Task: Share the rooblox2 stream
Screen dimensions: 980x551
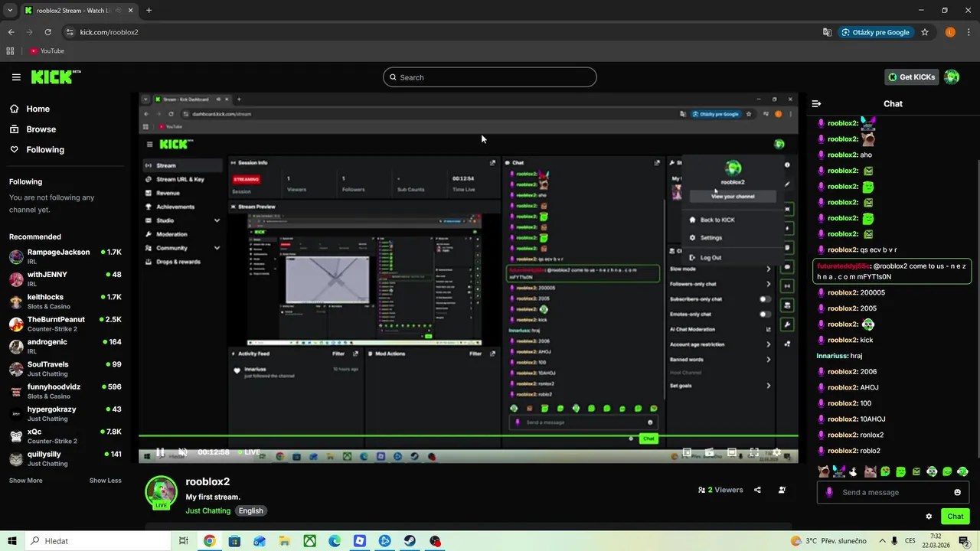Action: click(757, 490)
